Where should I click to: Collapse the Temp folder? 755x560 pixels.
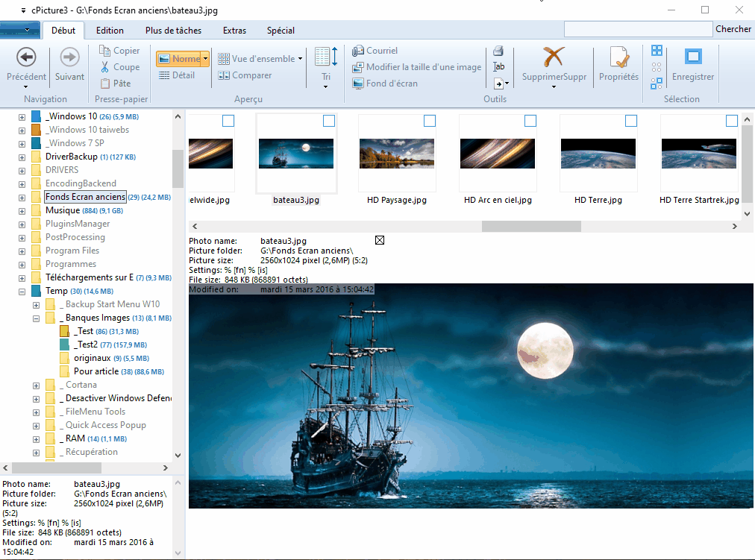click(22, 292)
